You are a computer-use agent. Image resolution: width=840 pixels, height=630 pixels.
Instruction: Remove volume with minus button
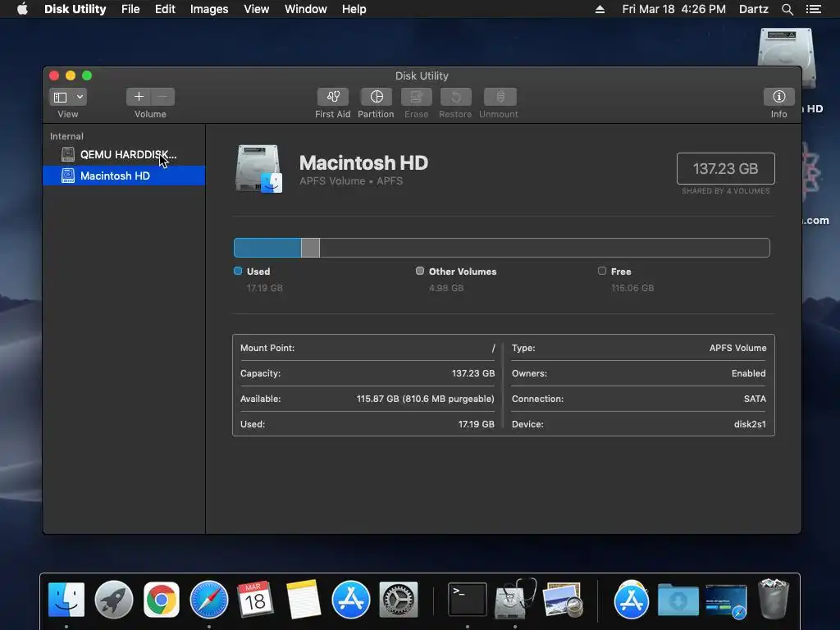tap(163, 97)
